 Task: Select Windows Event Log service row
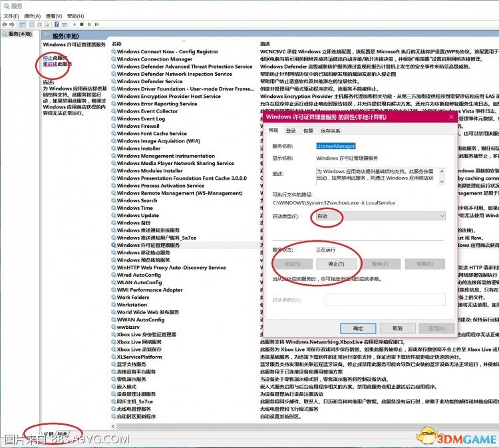(x=140, y=118)
